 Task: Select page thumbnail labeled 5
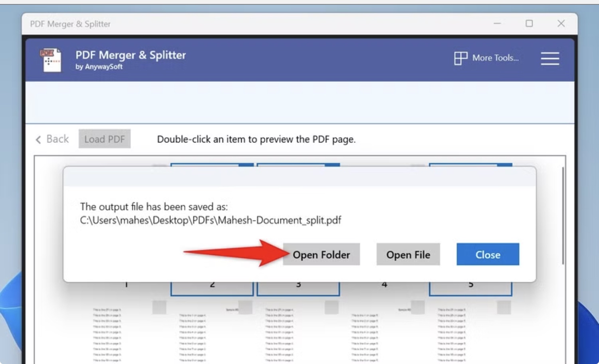point(471,289)
